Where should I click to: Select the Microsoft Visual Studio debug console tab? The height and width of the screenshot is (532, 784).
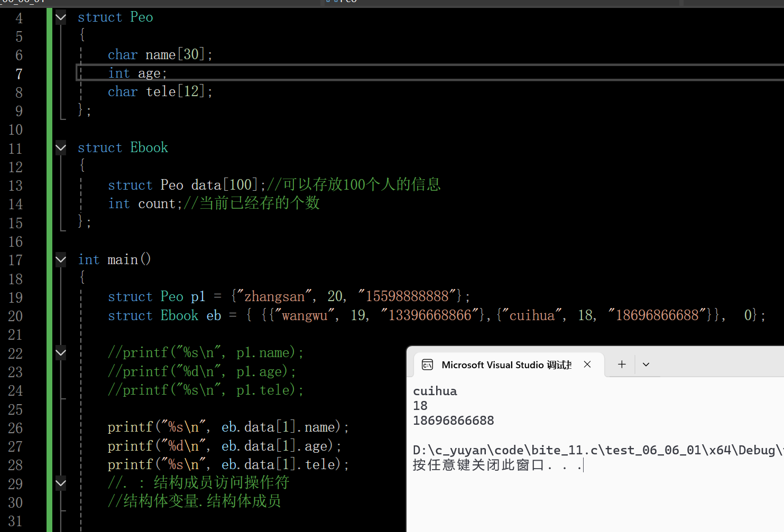(509, 365)
